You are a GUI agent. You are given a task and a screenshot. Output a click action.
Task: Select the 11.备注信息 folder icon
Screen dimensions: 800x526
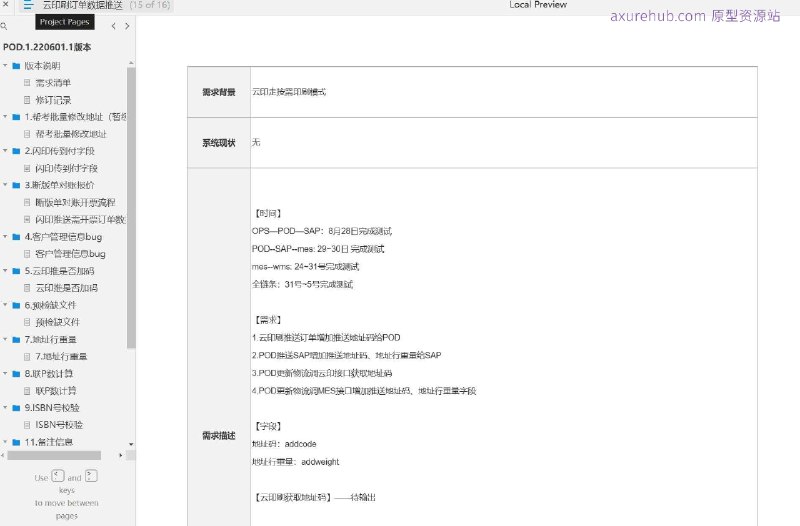click(16, 442)
